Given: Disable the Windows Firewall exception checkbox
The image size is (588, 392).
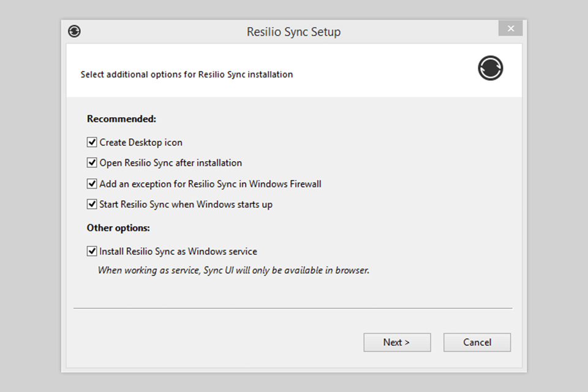Looking at the screenshot, I should coord(92,184).
